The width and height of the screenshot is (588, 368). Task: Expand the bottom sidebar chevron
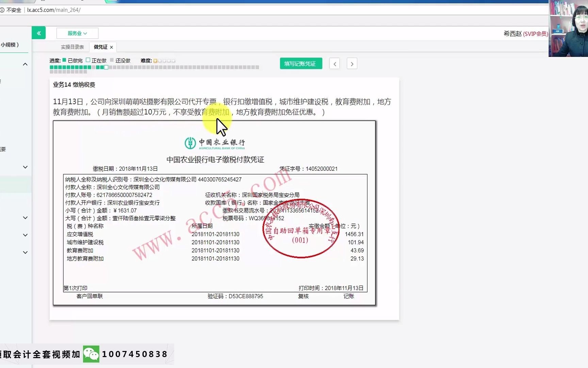(x=25, y=252)
